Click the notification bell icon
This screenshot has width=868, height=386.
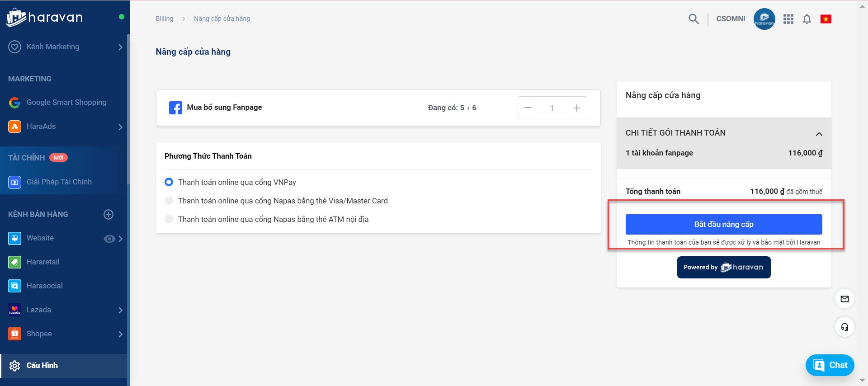[807, 19]
